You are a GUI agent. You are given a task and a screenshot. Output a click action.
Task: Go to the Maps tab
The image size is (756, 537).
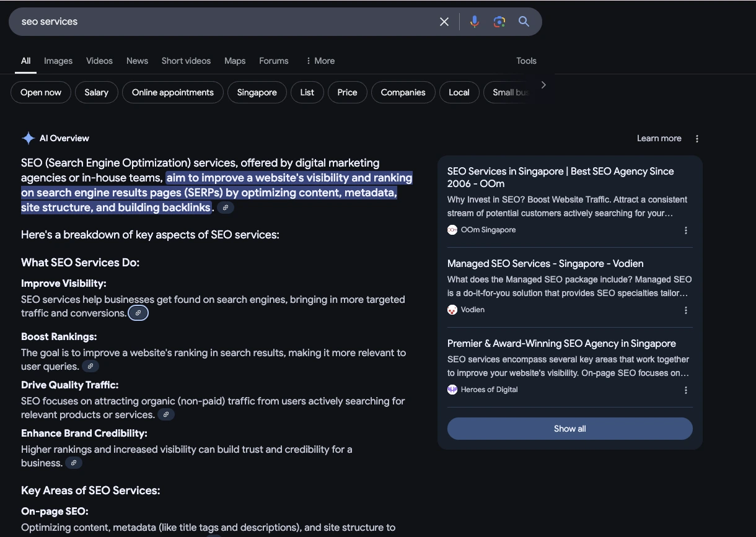235,61
